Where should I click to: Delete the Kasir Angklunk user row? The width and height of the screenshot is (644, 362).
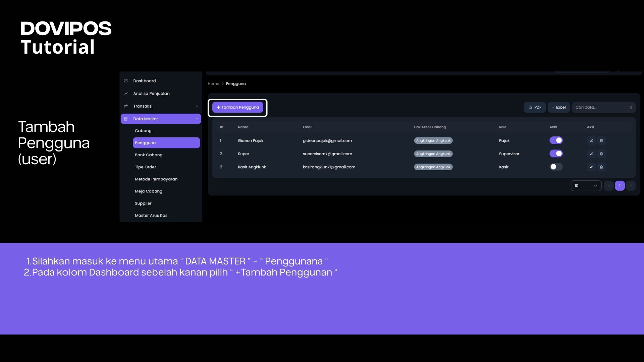[601, 167]
